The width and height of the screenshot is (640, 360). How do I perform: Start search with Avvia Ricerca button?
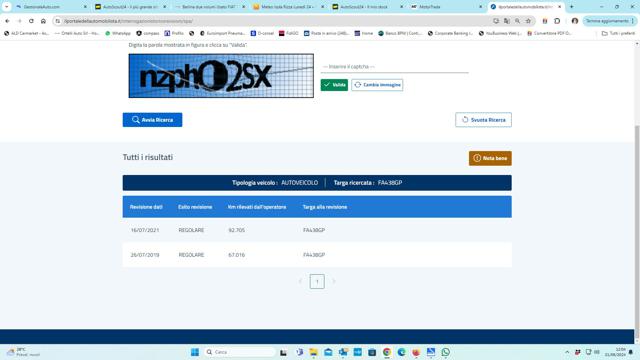point(152,120)
